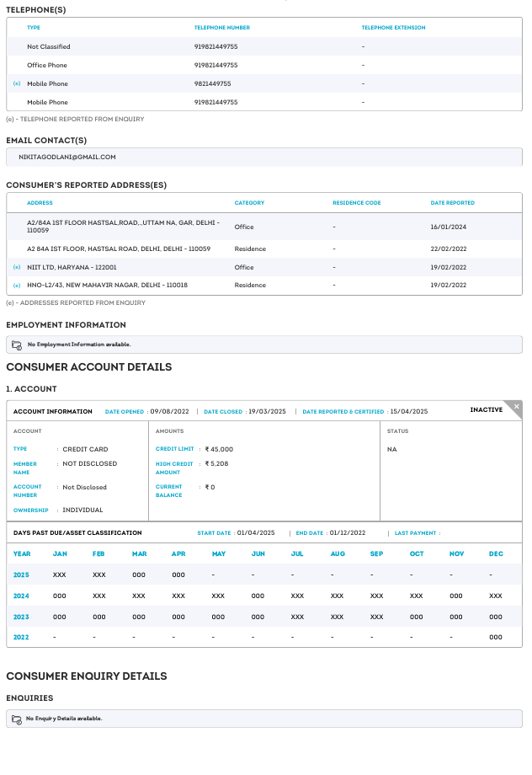Click the folder icon beside No Employment Information
The width and height of the screenshot is (532, 775).
[18, 345]
